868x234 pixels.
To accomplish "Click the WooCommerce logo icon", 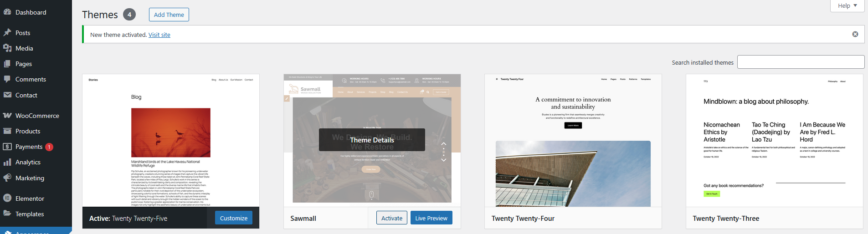I will pos(7,116).
